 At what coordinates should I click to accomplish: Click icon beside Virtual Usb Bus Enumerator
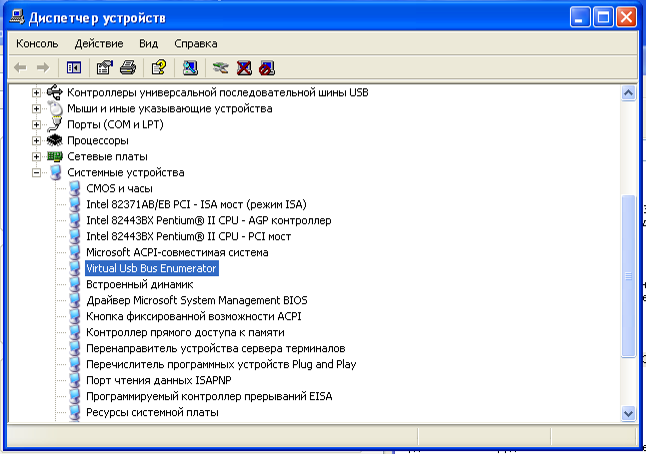[x=75, y=268]
